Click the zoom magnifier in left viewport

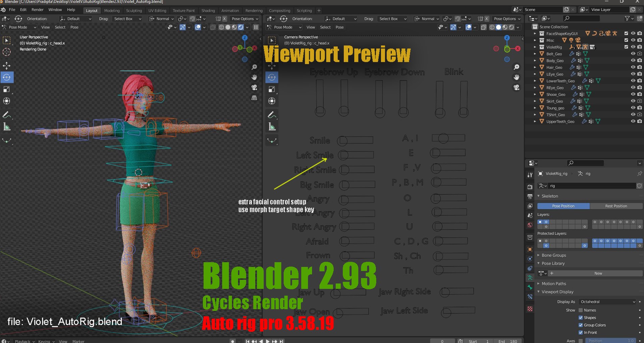pos(255,67)
